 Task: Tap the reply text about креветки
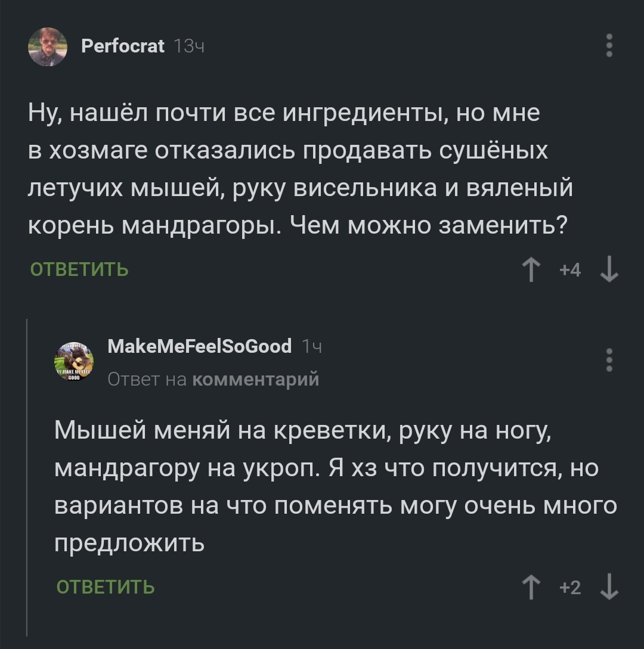click(x=334, y=486)
